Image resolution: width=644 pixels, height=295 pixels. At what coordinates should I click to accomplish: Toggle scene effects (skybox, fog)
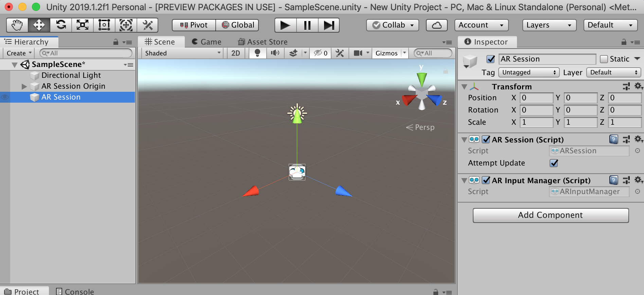[x=293, y=53]
